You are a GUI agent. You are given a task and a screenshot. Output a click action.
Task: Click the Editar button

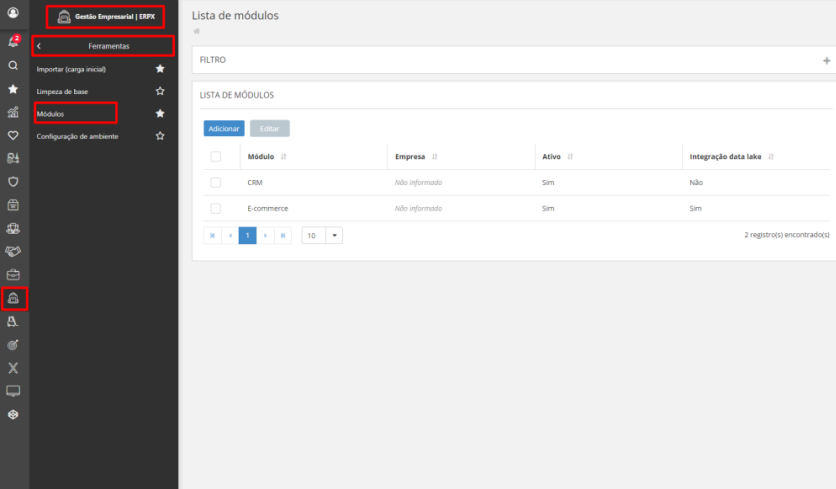270,129
